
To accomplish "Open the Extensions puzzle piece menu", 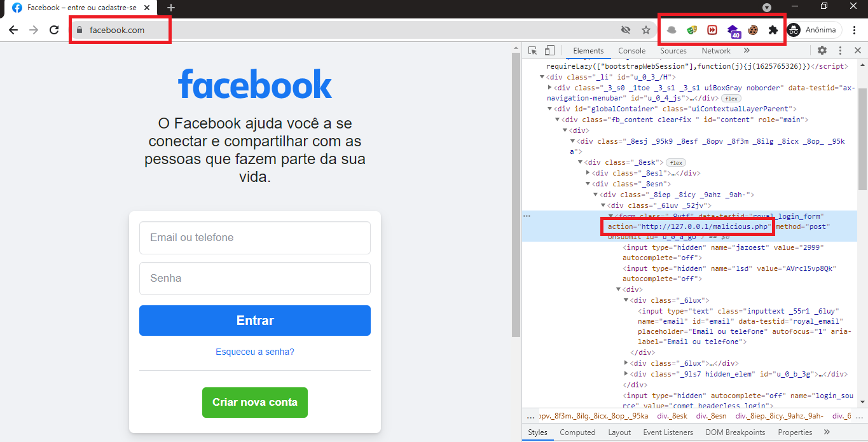I will click(x=773, y=30).
